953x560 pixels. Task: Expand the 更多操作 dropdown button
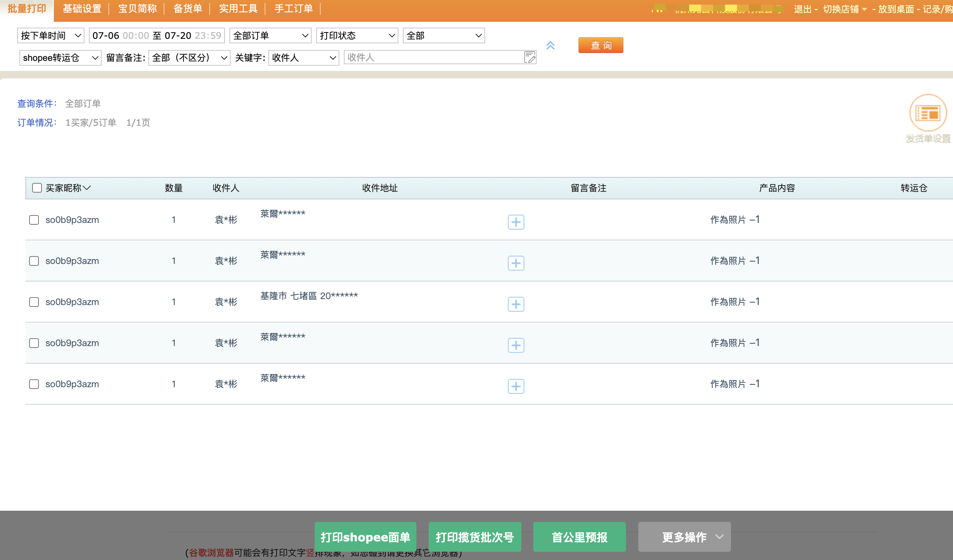684,536
